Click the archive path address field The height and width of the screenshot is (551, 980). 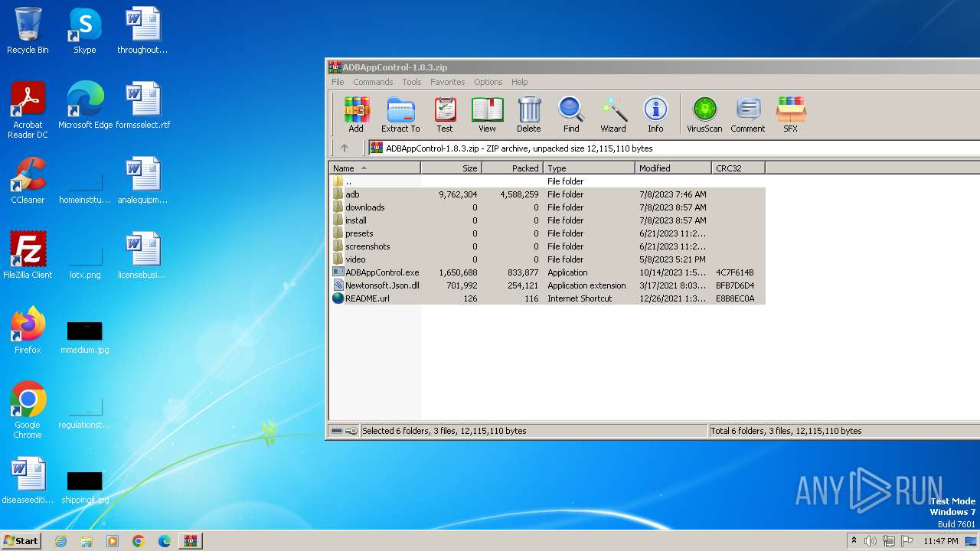(674, 148)
